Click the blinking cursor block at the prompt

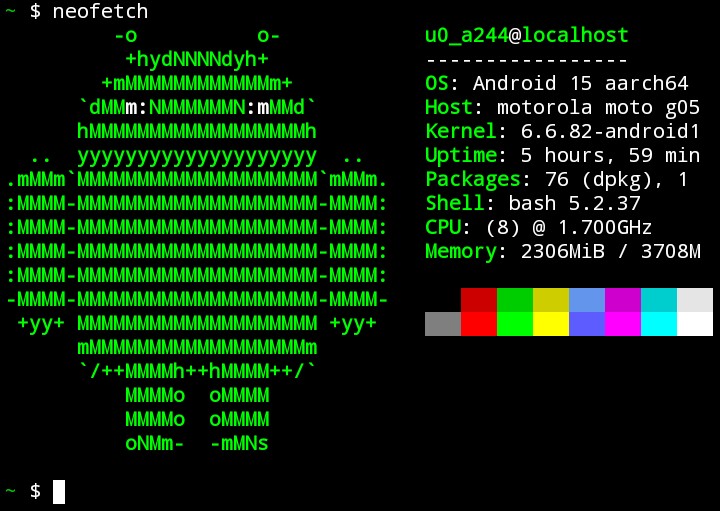pyautogui.click(x=59, y=492)
